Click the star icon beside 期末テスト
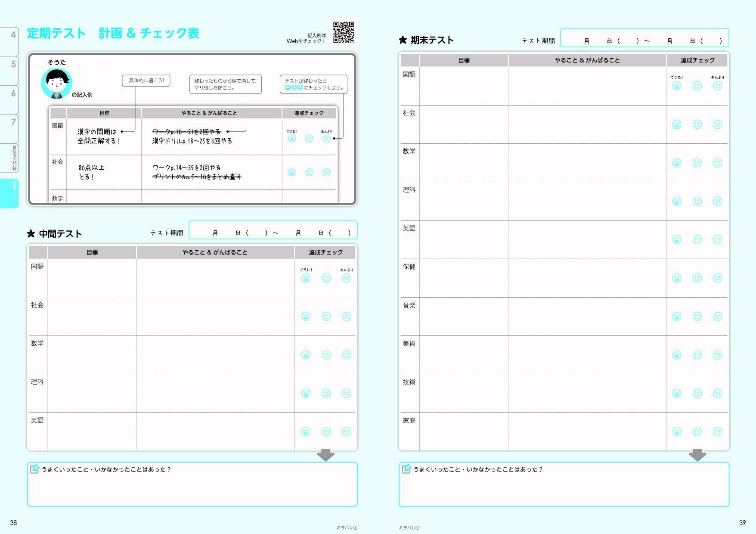 [x=403, y=40]
